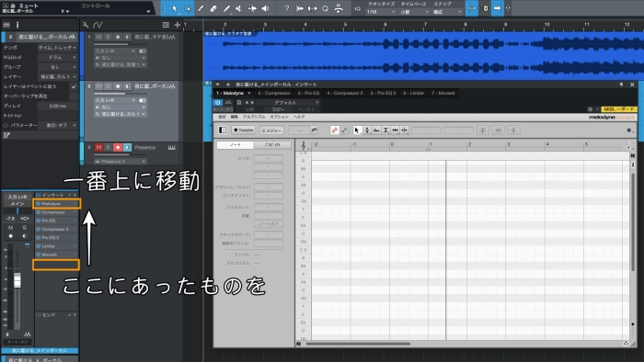Select the Melodyne pitch tool
The image size is (644, 362).
[x=366, y=130]
